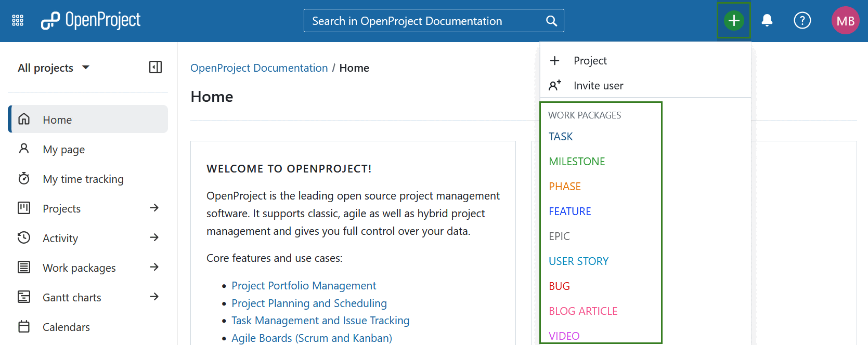The width and height of the screenshot is (868, 345).
Task: Open the MB user avatar menu
Action: 845,21
